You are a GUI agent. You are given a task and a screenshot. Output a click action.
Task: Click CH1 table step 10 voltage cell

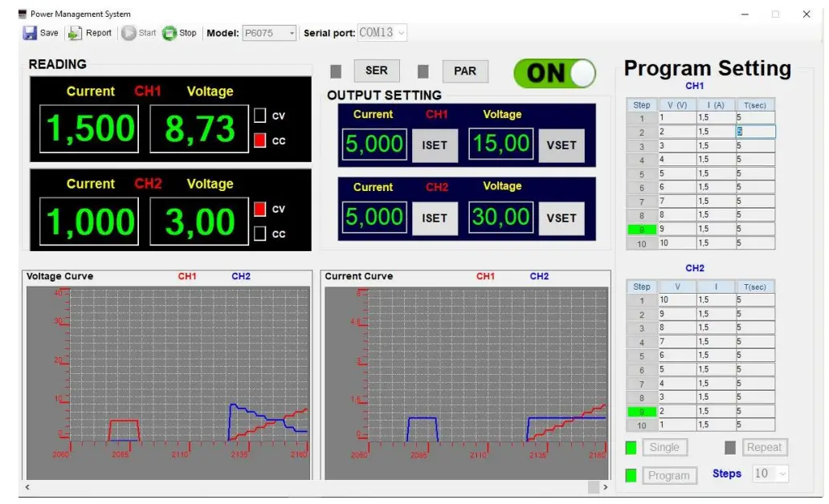(x=677, y=243)
